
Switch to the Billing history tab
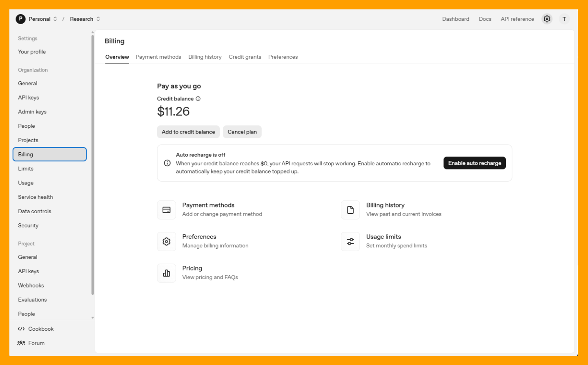(x=205, y=57)
